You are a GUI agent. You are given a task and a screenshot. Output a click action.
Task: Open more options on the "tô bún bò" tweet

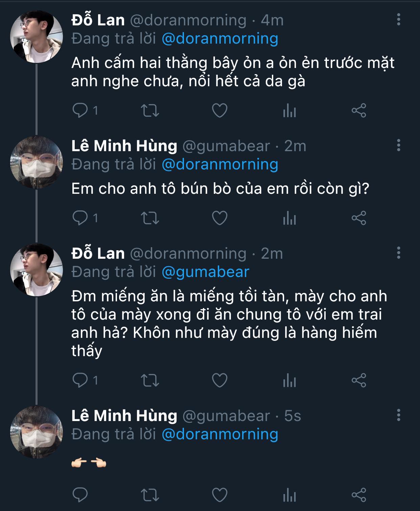[x=399, y=145]
